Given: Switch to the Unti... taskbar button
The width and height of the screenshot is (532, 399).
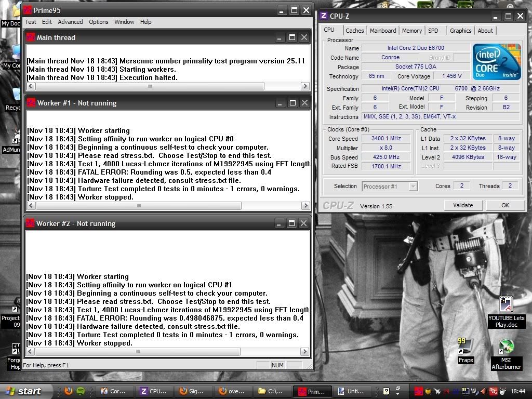Looking at the screenshot, I should [x=352, y=391].
